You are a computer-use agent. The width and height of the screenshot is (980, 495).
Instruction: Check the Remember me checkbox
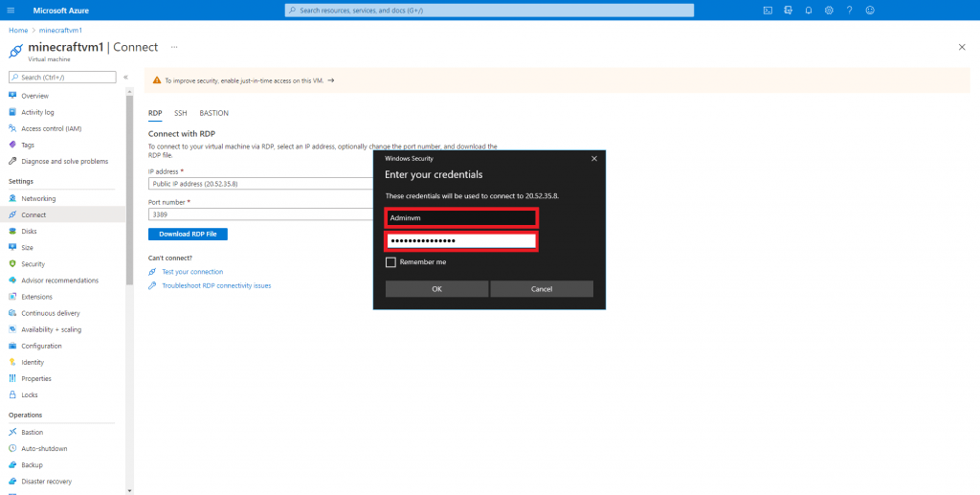coord(390,261)
